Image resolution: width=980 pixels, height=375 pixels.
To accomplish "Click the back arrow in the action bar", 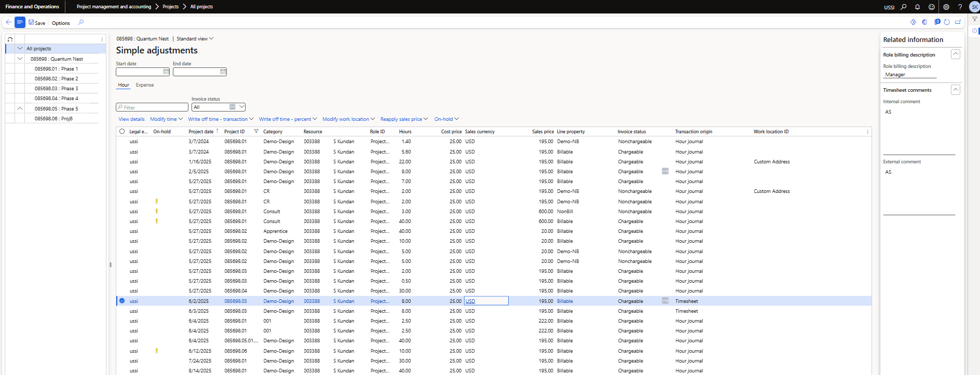I will pos(8,22).
